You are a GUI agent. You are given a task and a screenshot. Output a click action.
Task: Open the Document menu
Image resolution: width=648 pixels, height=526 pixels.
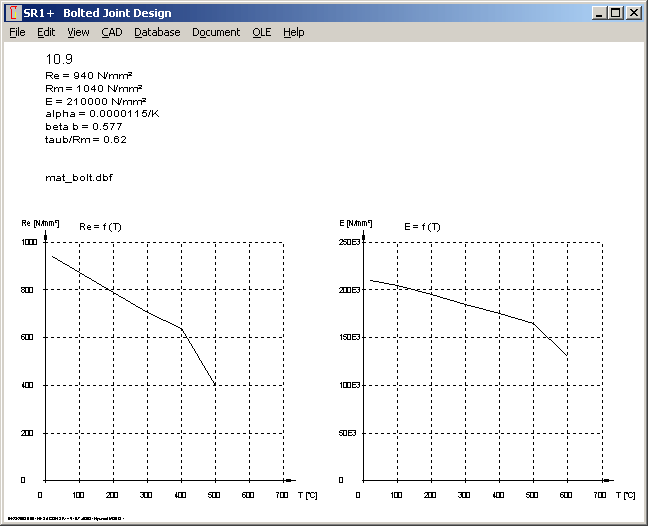click(x=216, y=32)
